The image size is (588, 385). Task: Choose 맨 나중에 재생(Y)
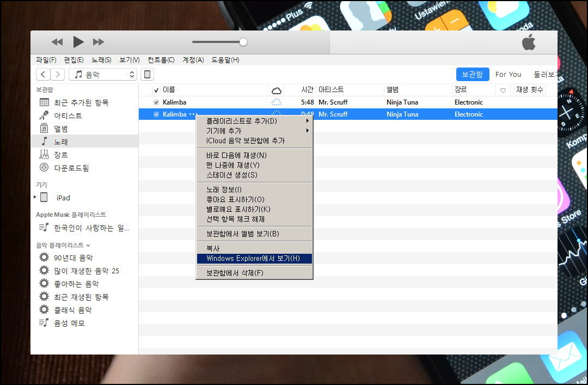[x=255, y=165]
